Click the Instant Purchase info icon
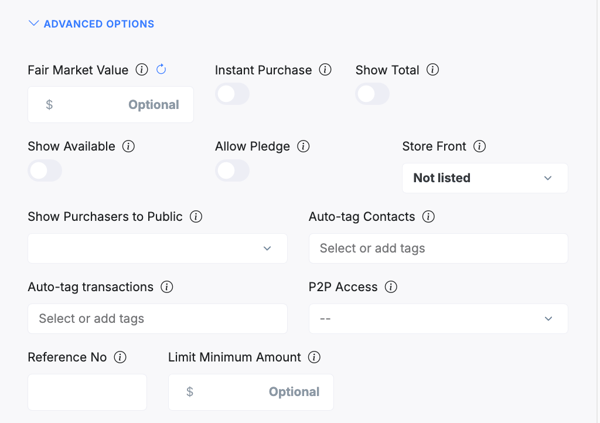Screen dimensions: 600x423 point(325,70)
